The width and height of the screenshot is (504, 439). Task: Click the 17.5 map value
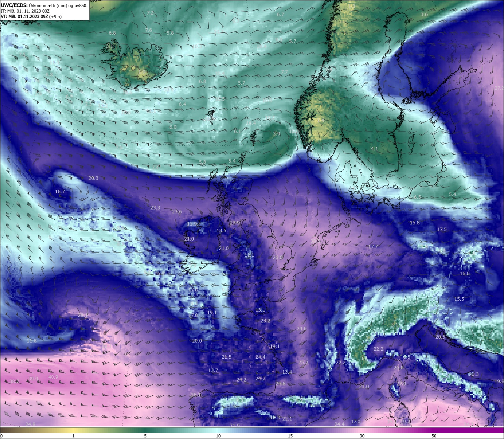(442, 230)
